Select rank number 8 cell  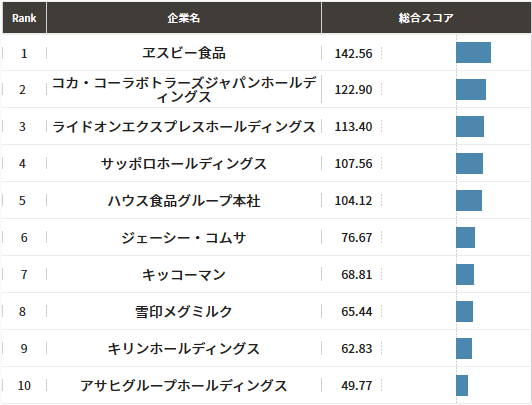(22, 312)
